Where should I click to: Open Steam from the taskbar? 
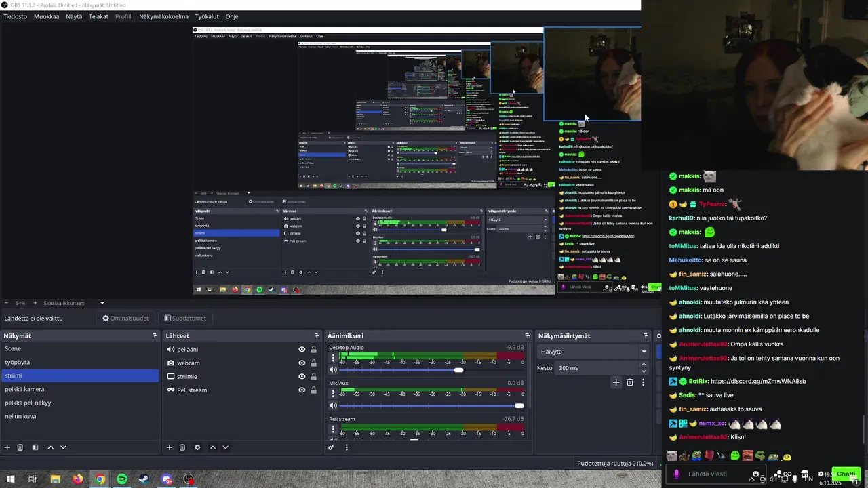pos(144,479)
